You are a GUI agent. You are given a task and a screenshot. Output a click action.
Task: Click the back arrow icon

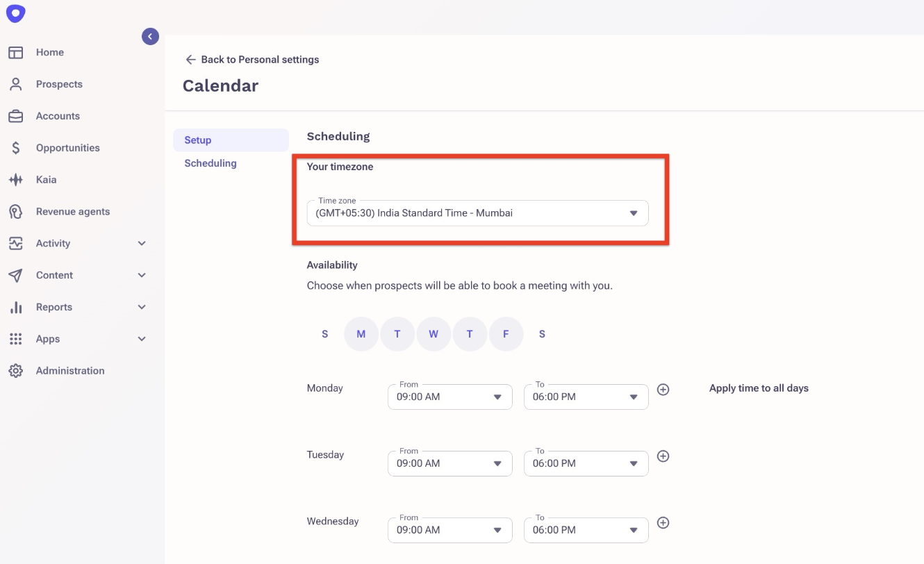coord(190,60)
